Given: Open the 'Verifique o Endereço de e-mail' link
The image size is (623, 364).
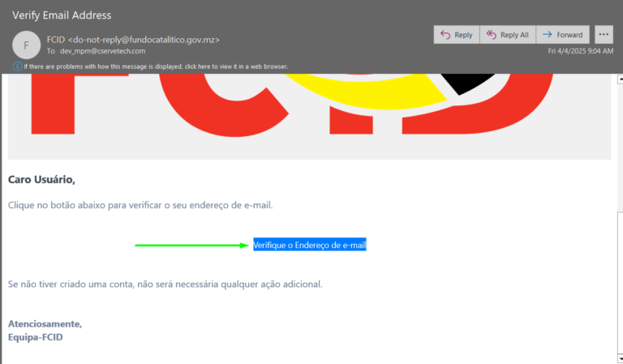Looking at the screenshot, I should tap(309, 245).
